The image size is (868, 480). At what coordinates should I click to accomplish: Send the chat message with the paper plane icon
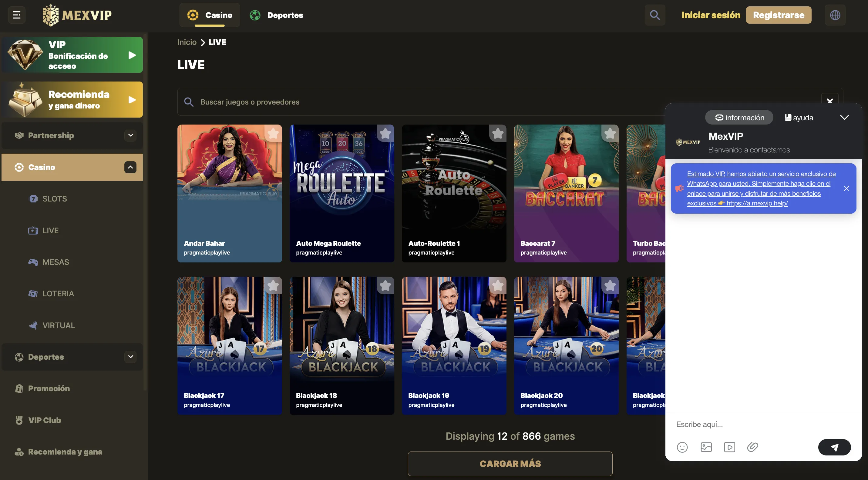point(834,447)
